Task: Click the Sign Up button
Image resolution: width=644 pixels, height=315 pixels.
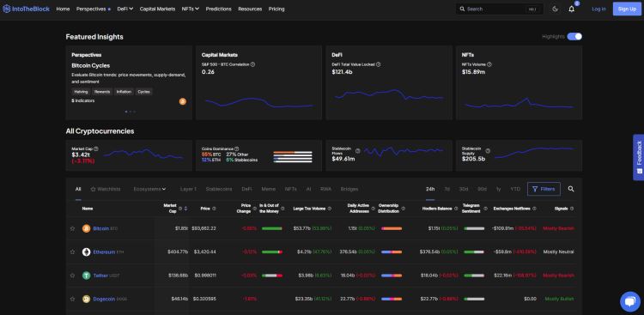Action: click(x=627, y=9)
